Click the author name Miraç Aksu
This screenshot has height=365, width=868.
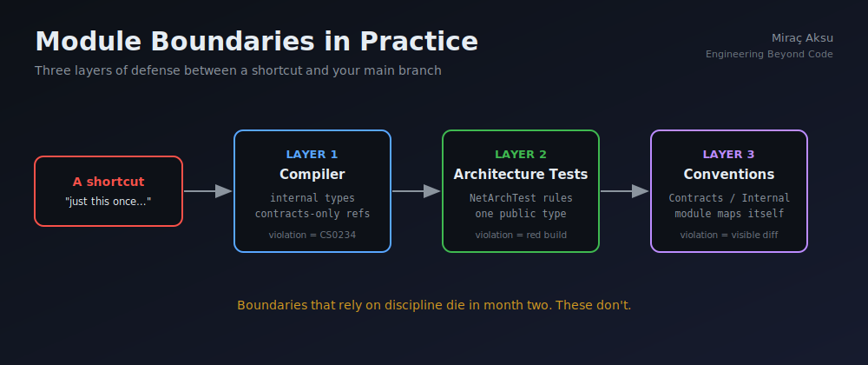click(x=802, y=38)
